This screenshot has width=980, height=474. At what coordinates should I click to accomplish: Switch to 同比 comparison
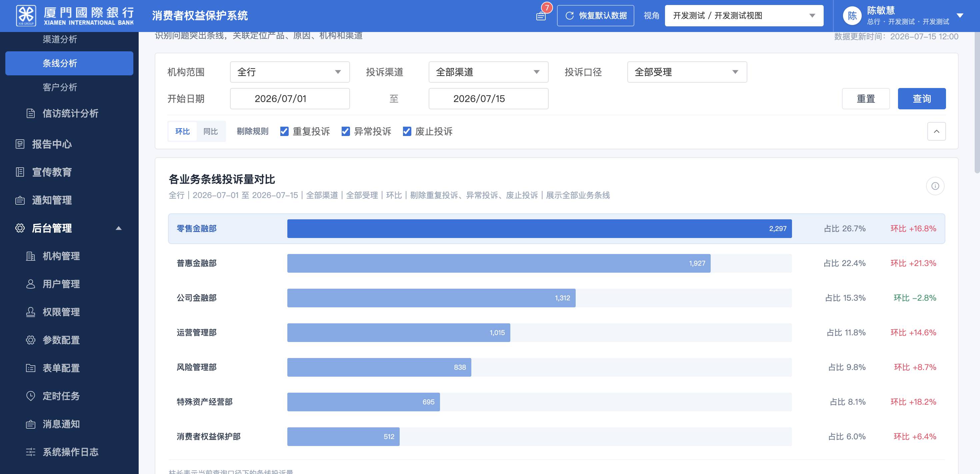pos(210,131)
